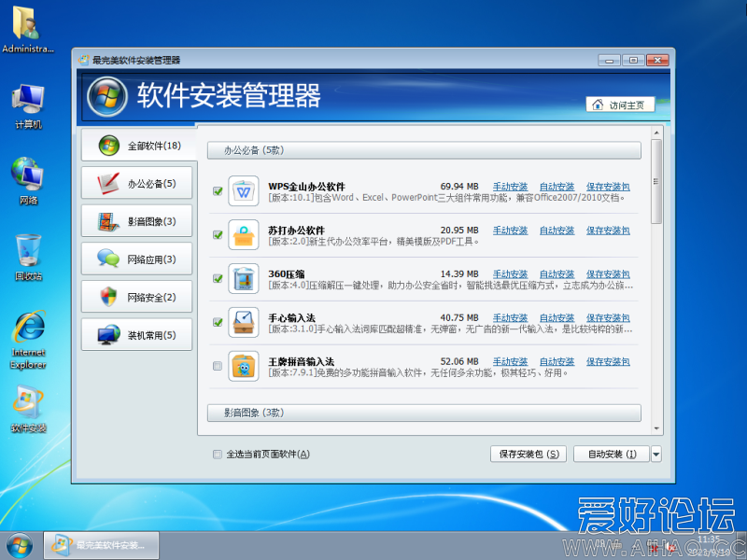Click the 360压缩 app icon
This screenshot has height=560, width=747.
[243, 279]
